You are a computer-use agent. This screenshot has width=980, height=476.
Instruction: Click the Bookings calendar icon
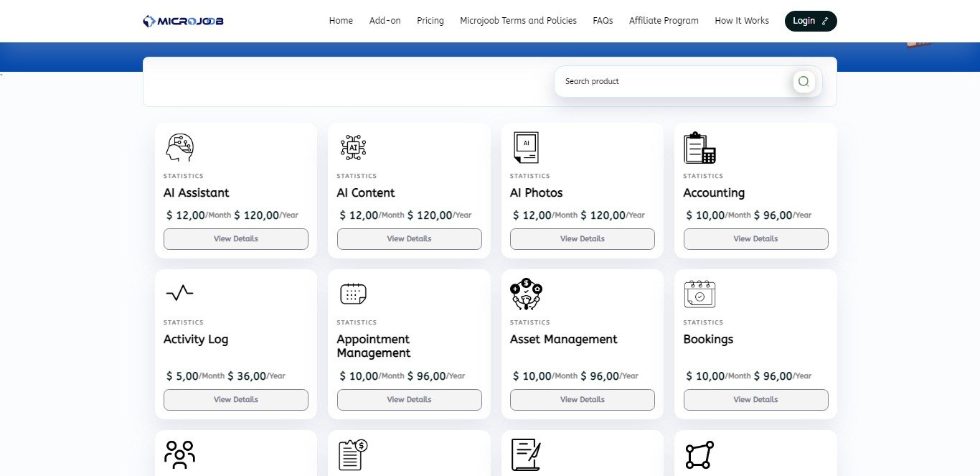click(x=699, y=294)
